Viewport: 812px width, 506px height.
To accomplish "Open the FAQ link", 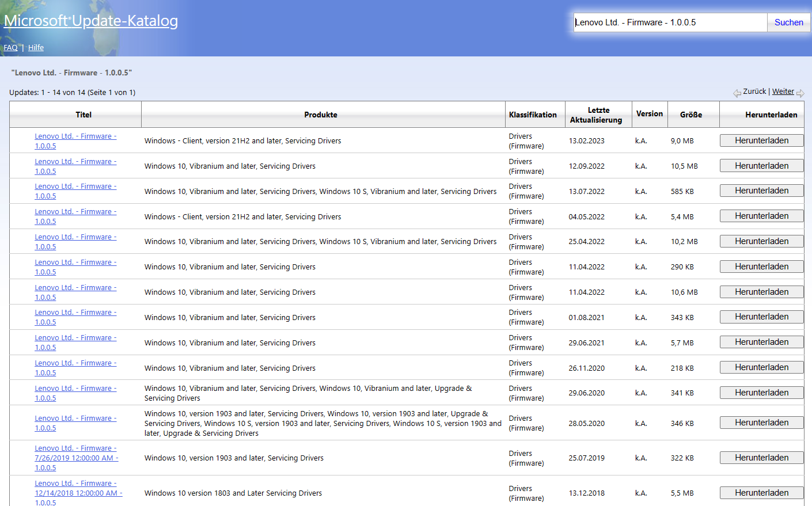I will tap(10, 48).
